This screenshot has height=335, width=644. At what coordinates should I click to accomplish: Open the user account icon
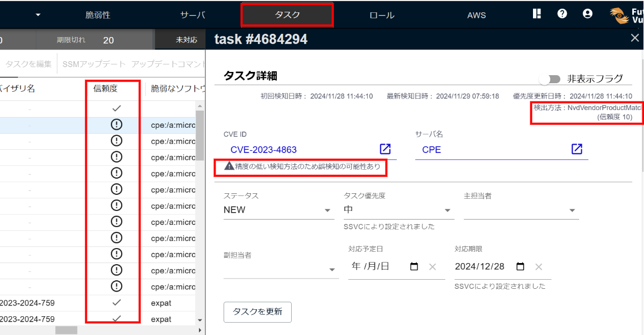588,14
